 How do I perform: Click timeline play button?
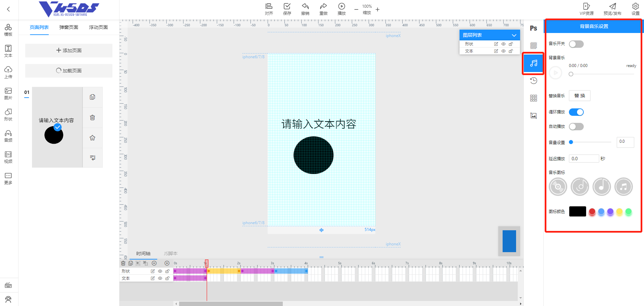pos(167,263)
